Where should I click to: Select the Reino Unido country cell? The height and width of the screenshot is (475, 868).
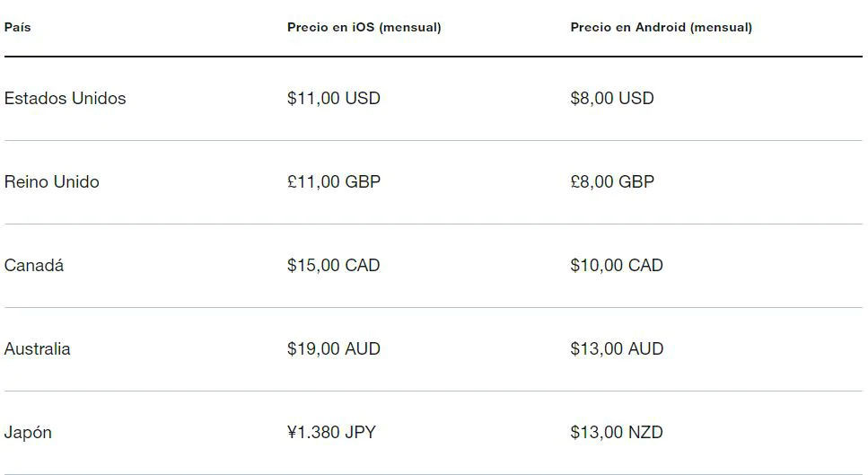[x=51, y=181]
